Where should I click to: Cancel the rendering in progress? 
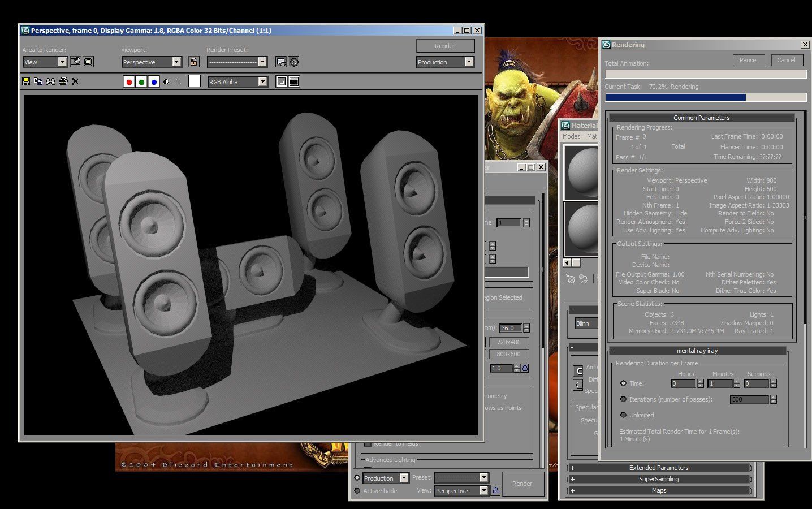pos(786,60)
